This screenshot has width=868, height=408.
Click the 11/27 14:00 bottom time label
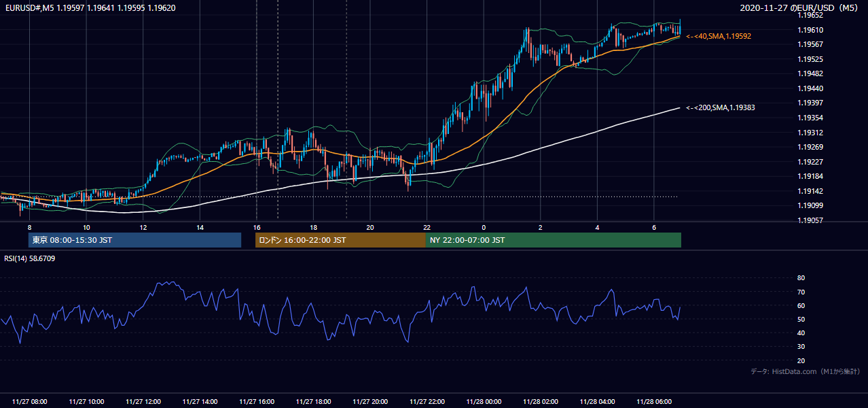click(200, 402)
